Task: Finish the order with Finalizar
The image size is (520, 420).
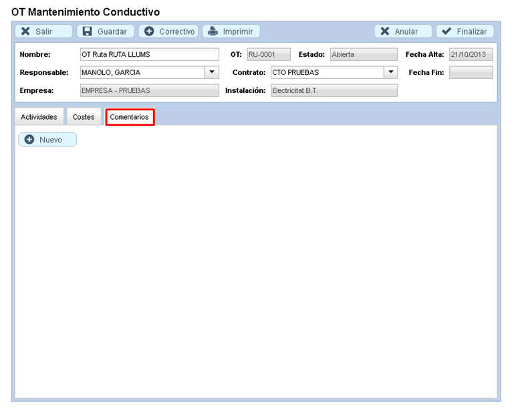Action: 465,31
